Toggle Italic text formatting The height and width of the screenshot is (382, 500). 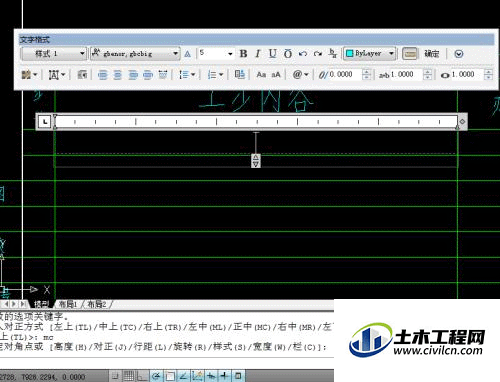[x=258, y=54]
